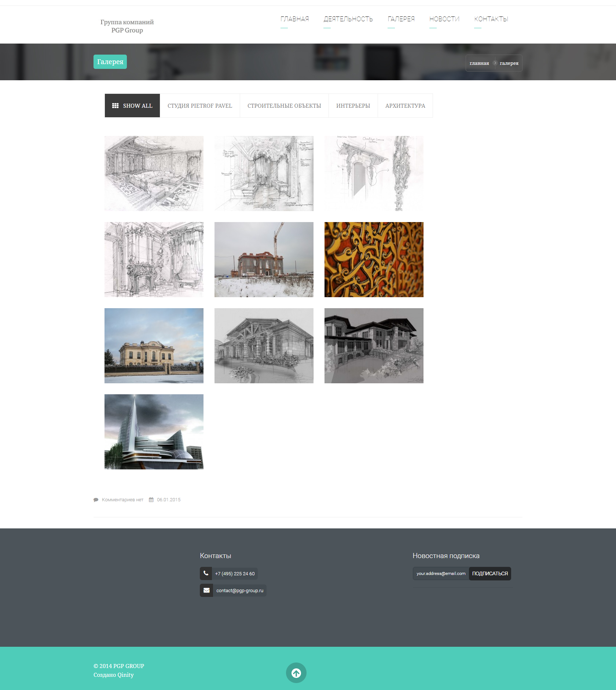Click the date 06.01.2015
This screenshot has width=616, height=690.
coord(169,500)
